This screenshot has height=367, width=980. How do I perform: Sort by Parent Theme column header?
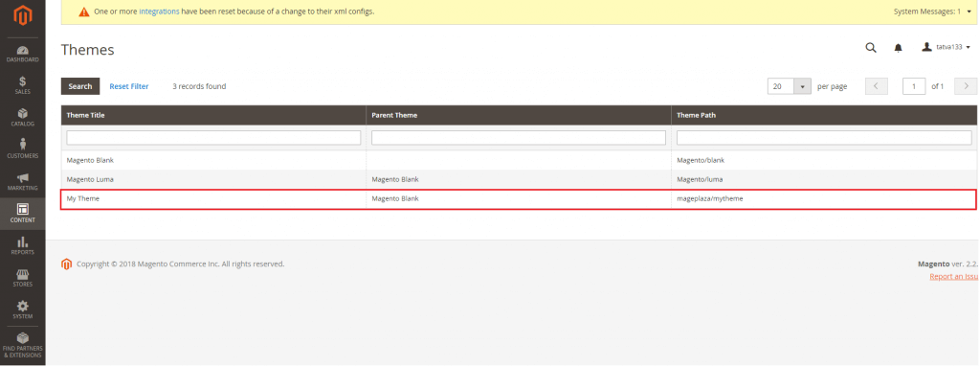(x=519, y=115)
